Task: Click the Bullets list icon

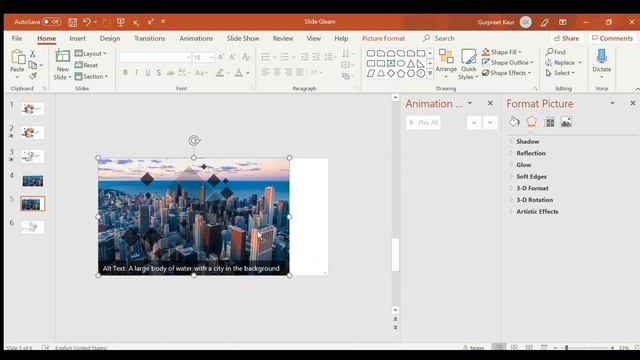Action: coord(265,57)
